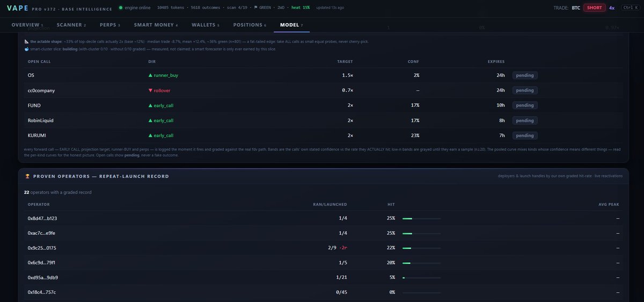Click operator 0x8d47…b123
The height and width of the screenshot is (302, 644).
[42, 219]
